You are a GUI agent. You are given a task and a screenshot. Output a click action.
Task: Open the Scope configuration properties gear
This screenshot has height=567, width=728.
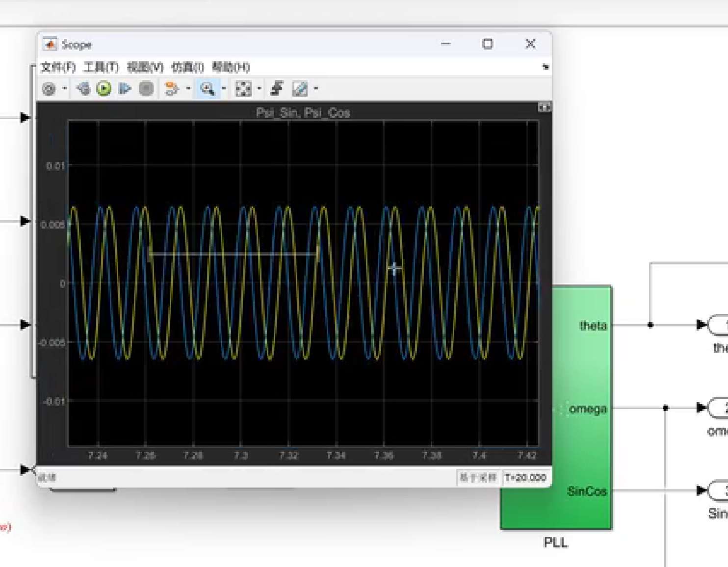coord(49,89)
